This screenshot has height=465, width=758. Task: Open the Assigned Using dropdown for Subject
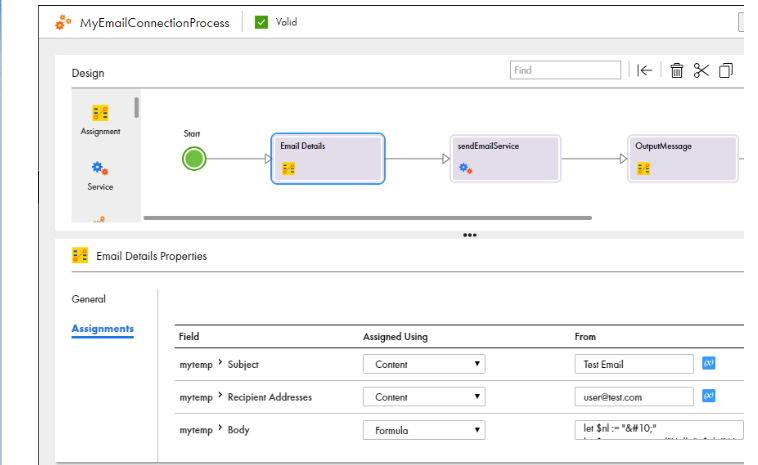(424, 364)
